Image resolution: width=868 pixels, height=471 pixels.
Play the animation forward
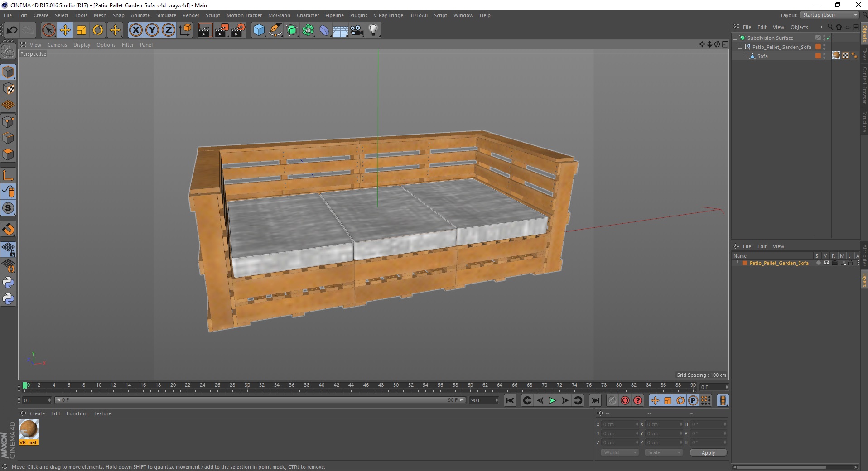552,400
